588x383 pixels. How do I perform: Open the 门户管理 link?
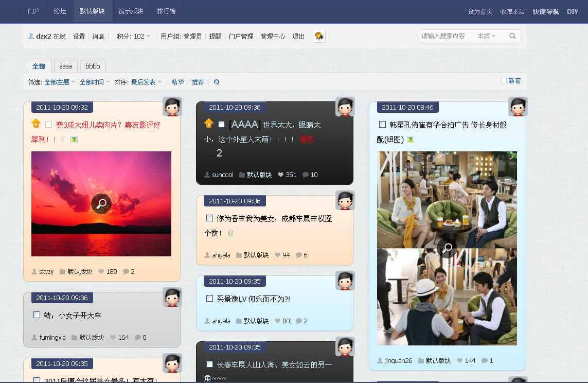click(241, 37)
